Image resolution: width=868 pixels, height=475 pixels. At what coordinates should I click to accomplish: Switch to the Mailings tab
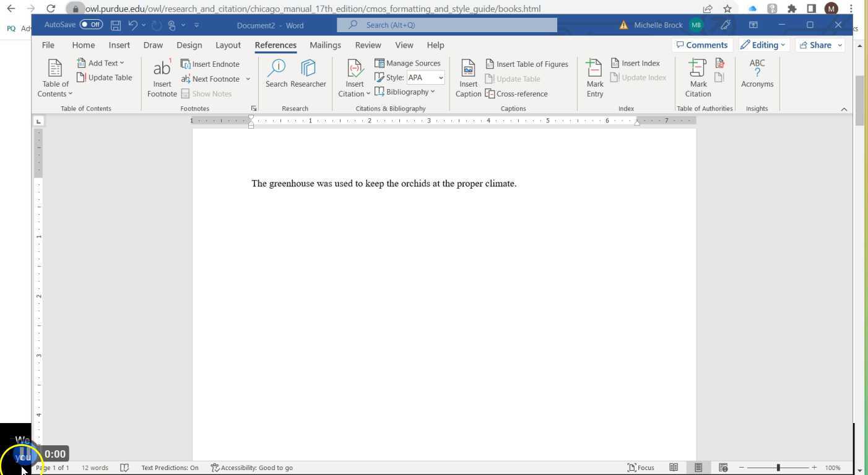[325, 45]
